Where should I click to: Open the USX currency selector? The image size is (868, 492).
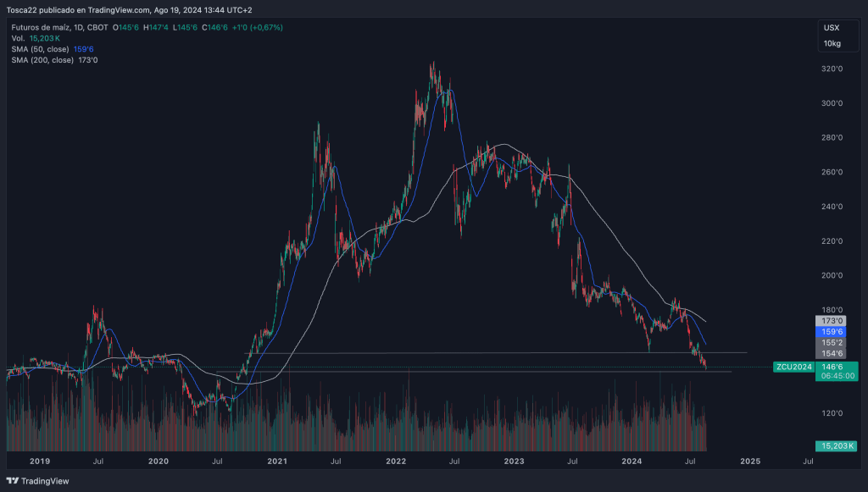point(832,28)
